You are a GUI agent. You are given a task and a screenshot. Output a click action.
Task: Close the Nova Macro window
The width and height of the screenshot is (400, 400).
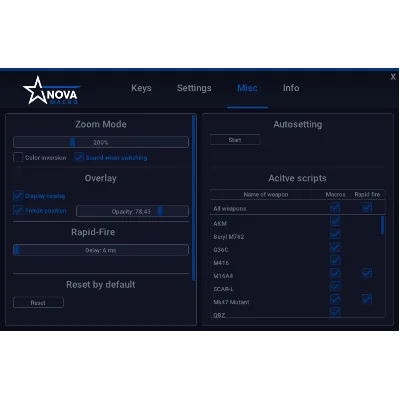point(393,77)
